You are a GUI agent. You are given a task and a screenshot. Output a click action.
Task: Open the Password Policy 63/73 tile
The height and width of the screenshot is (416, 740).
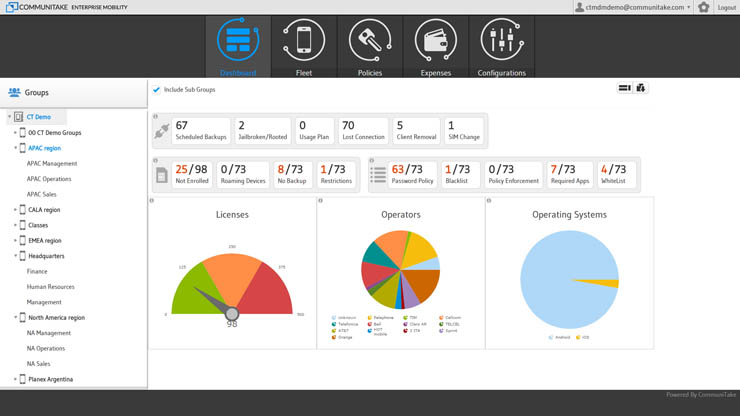412,175
